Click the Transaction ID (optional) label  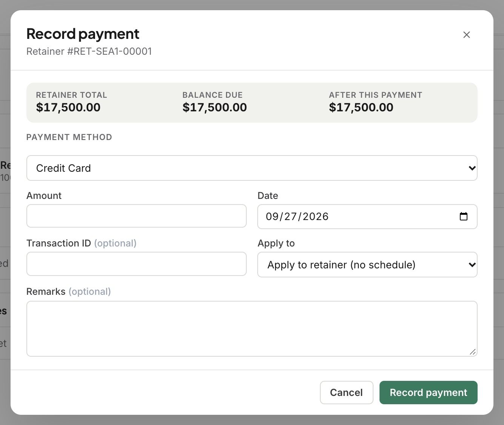(81, 243)
